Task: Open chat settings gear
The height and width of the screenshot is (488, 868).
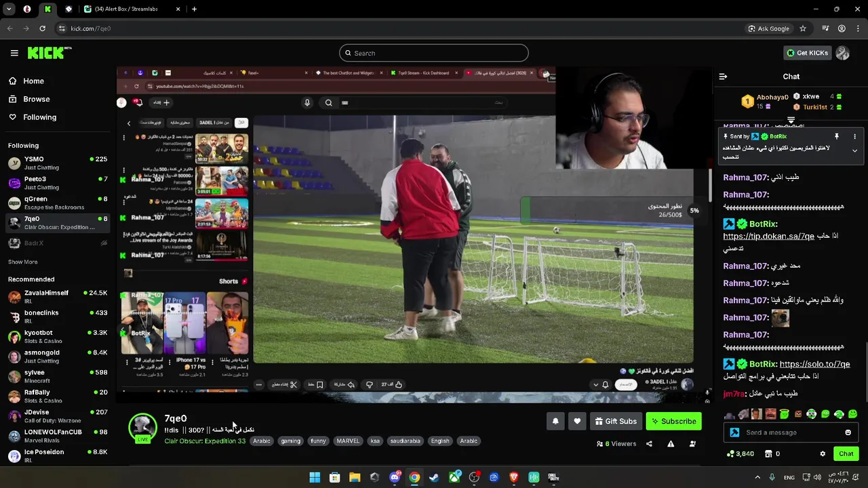Action: coord(823,454)
